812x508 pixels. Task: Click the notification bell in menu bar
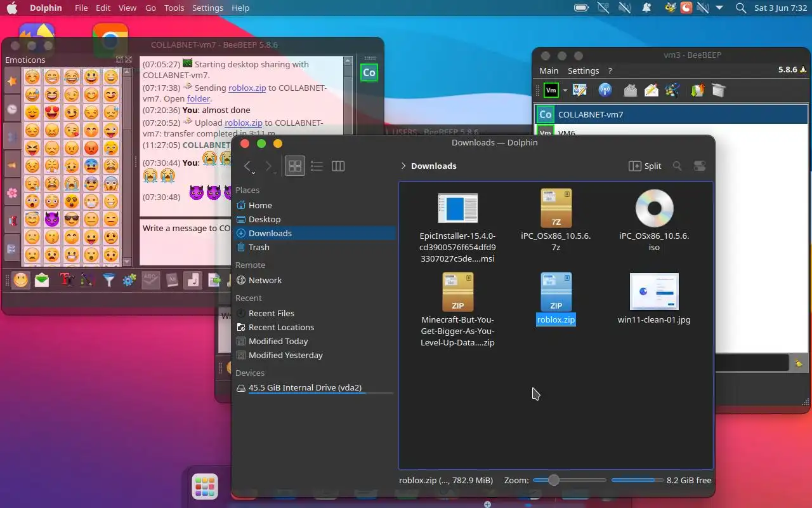pos(646,8)
